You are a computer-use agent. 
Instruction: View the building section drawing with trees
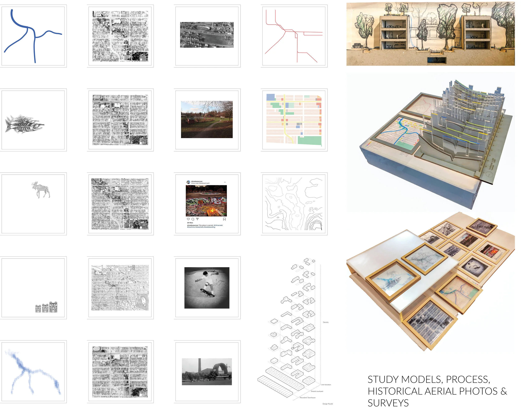coord(431,34)
